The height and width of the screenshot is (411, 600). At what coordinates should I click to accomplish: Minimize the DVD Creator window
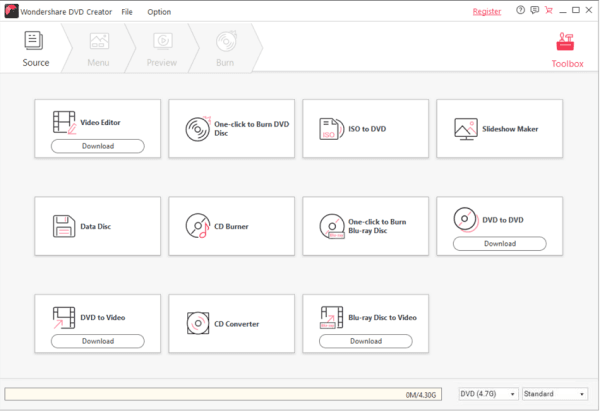(562, 11)
